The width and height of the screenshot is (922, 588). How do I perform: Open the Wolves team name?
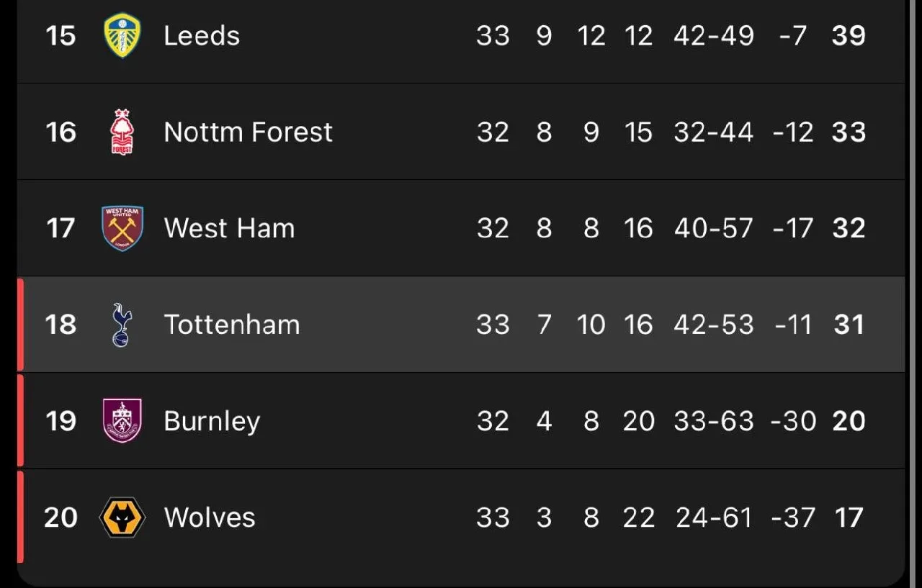pyautogui.click(x=210, y=517)
